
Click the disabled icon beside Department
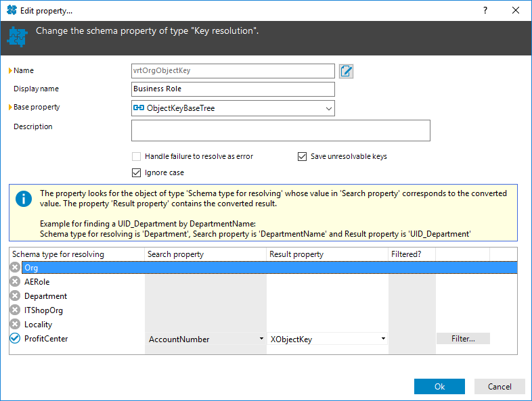point(15,296)
